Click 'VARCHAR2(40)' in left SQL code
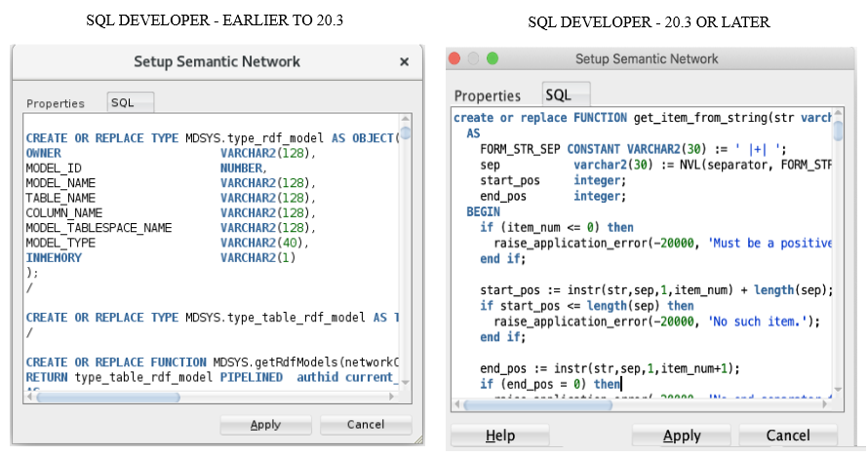This screenshot has width=868, height=456. (x=264, y=243)
